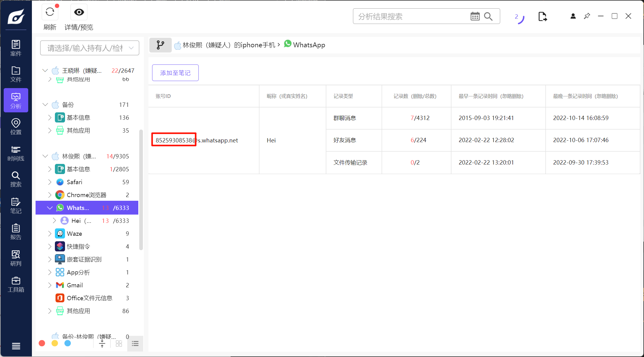The height and width of the screenshot is (357, 644).
Task: Click the export file icon at top right
Action: [542, 16]
